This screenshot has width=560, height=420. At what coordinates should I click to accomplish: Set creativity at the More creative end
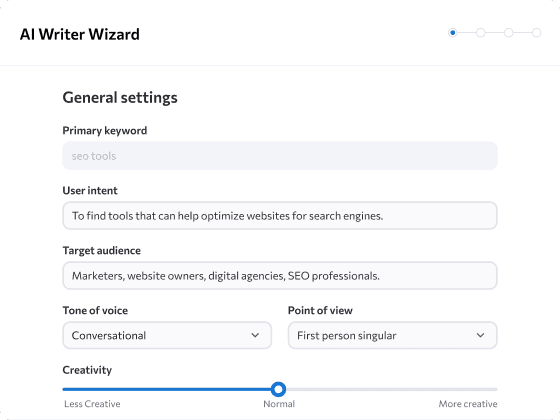click(495, 389)
